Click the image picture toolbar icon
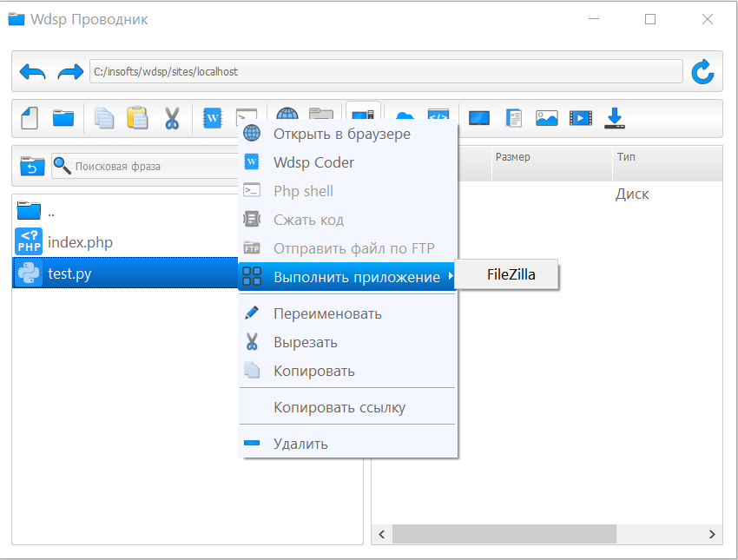Viewport: 738px width, 560px height. [x=546, y=118]
